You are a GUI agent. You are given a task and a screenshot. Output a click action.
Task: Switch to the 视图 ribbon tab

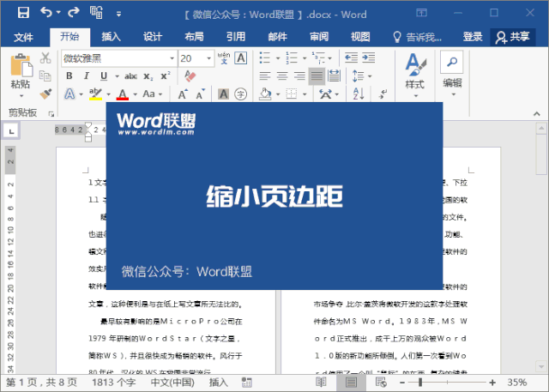point(360,37)
